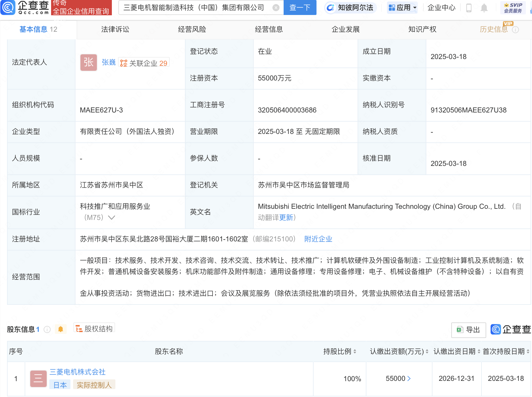Image resolution: width=532 pixels, height=397 pixels.
Task: Expand the 国标行业 M75 chevron
Action: tap(112, 218)
